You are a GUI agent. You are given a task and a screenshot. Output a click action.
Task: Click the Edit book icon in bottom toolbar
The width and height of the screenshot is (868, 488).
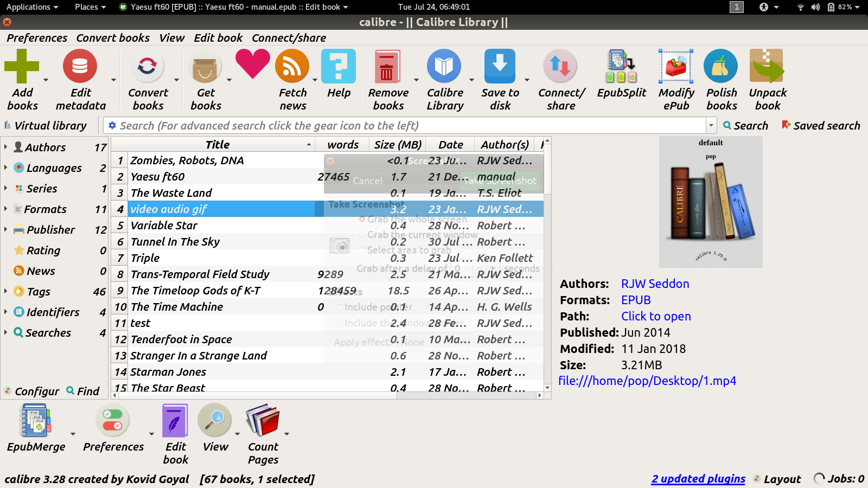tap(175, 420)
